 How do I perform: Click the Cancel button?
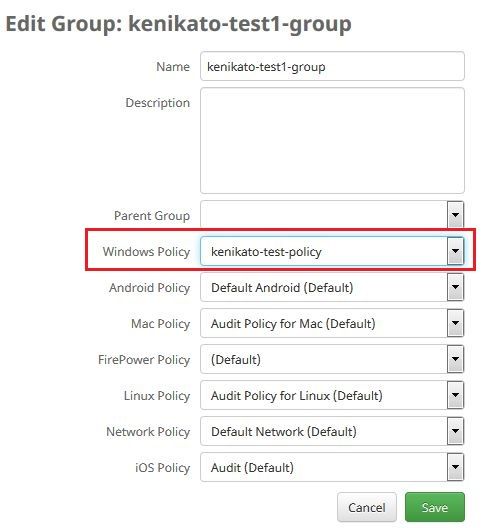coord(366,507)
